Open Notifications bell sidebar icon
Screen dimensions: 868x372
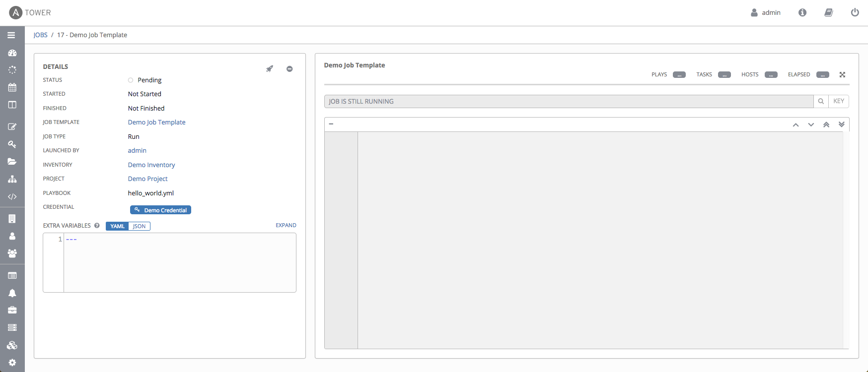tap(12, 293)
